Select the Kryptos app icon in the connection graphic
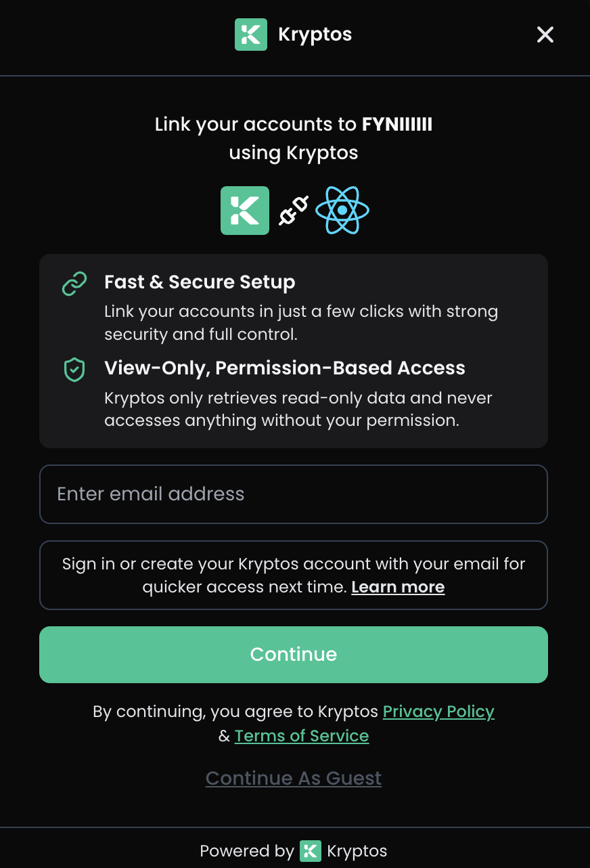 pyautogui.click(x=244, y=211)
